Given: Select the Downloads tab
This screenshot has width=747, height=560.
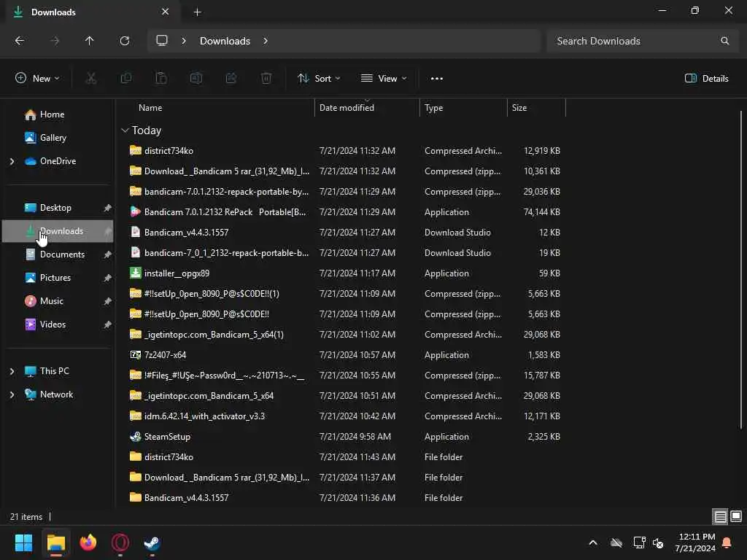Looking at the screenshot, I should point(90,12).
